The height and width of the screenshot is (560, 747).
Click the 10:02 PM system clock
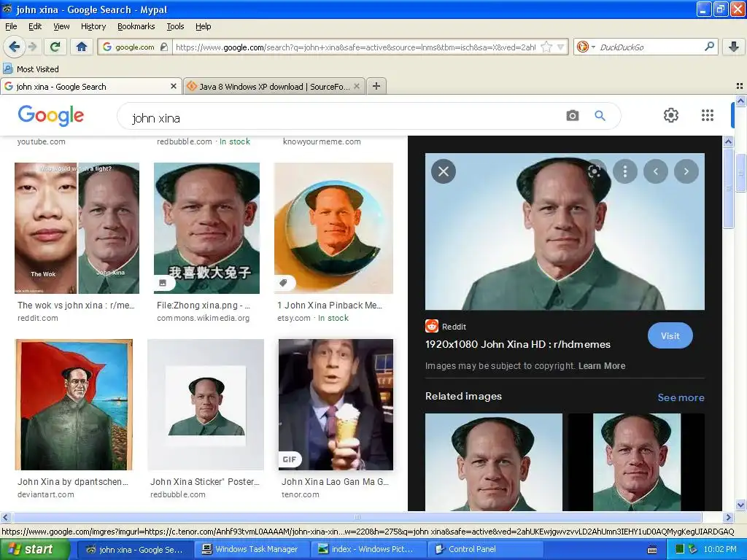[x=720, y=550]
